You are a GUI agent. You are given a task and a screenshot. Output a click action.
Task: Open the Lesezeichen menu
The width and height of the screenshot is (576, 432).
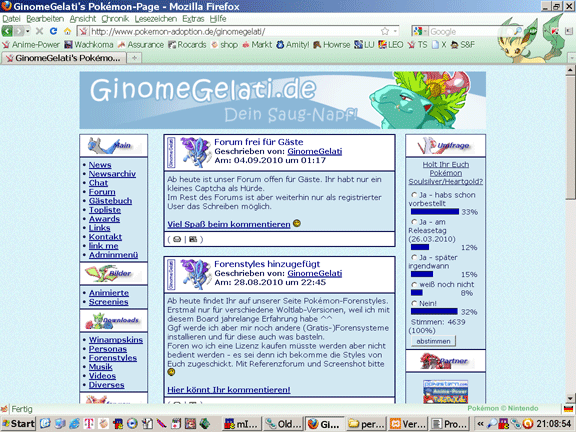pyautogui.click(x=155, y=19)
